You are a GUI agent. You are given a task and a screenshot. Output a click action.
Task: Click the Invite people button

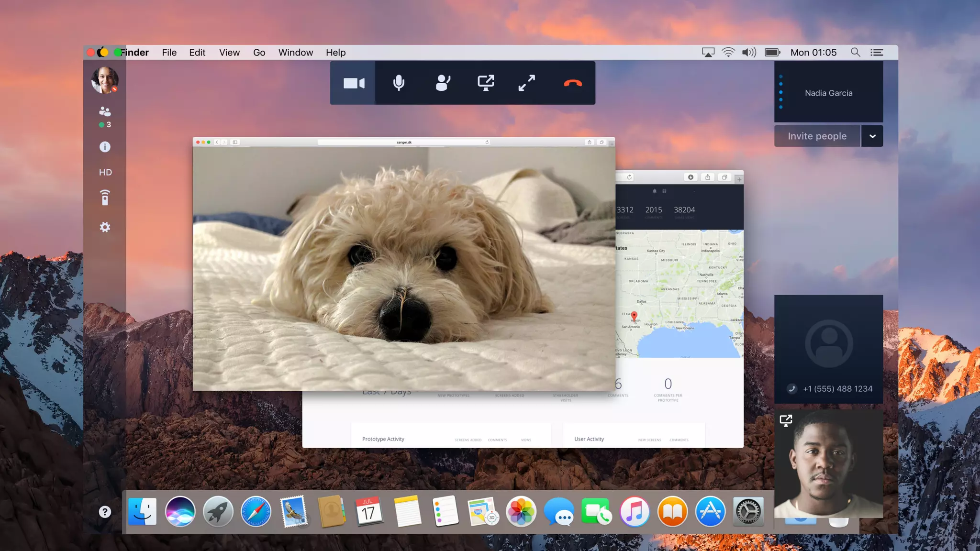pyautogui.click(x=817, y=136)
